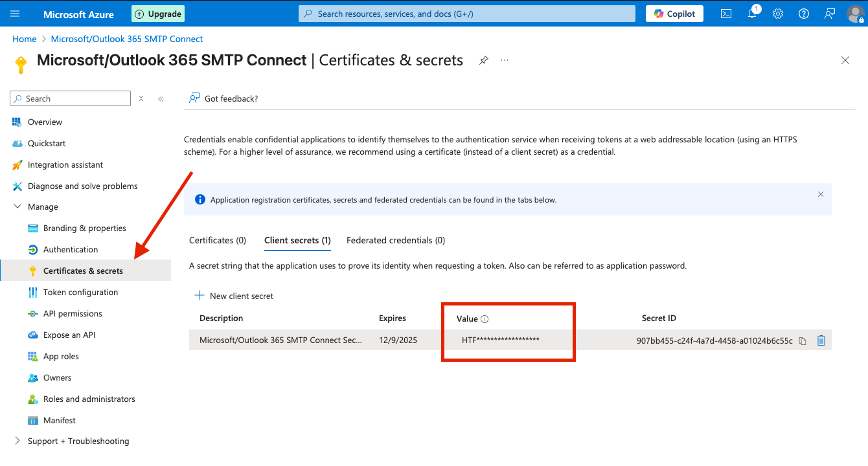868x466 pixels.
Task: Select the Client secrets (1) tab
Action: (297, 240)
